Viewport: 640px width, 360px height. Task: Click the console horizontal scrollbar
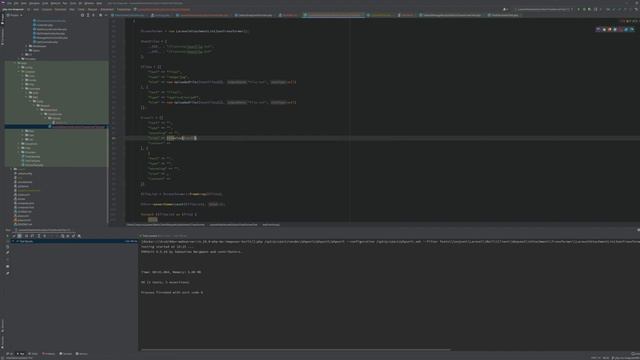click(x=295, y=349)
